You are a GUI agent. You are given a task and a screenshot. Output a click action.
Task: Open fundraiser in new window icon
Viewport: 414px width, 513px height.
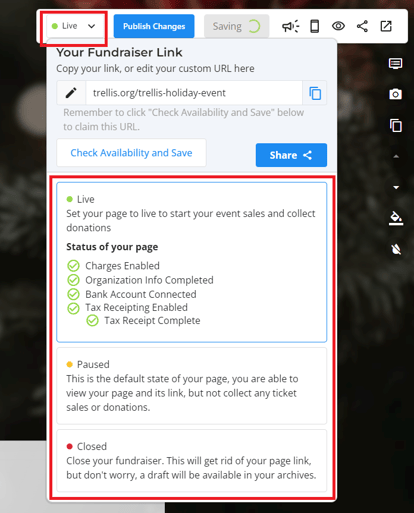(386, 26)
